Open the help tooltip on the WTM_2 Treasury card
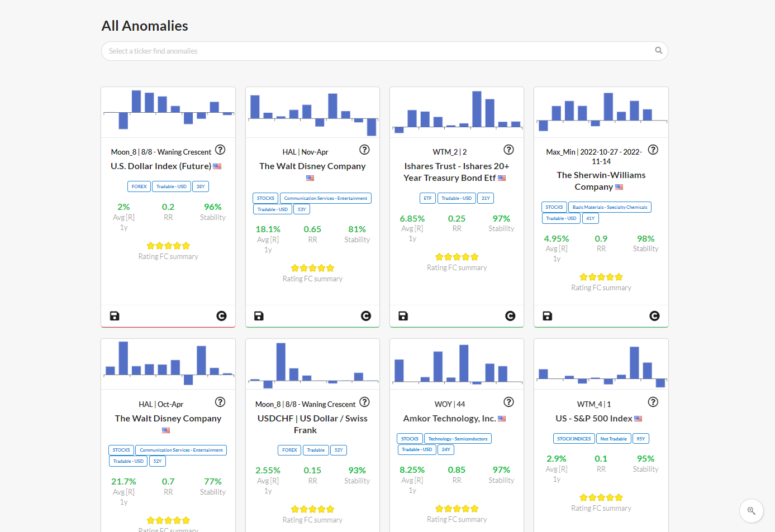The height and width of the screenshot is (532, 775). point(508,150)
